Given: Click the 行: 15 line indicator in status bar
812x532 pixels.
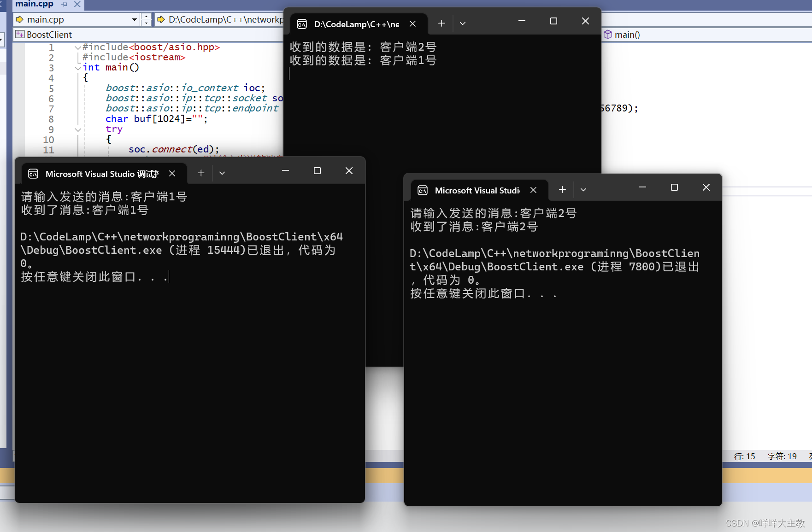Looking at the screenshot, I should click(x=745, y=456).
